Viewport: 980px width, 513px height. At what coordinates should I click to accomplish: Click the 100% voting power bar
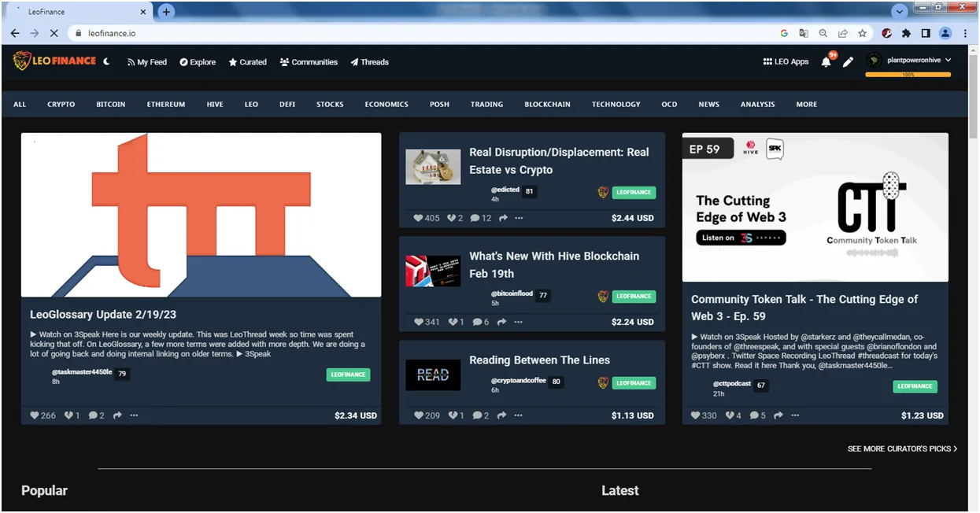pyautogui.click(x=908, y=75)
